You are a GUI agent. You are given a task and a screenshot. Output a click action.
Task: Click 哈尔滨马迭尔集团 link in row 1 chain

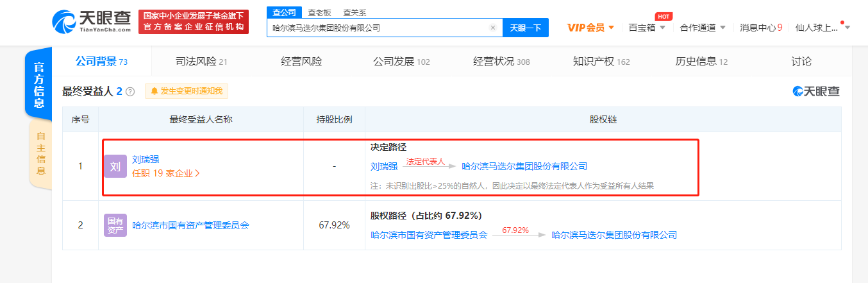coord(524,166)
